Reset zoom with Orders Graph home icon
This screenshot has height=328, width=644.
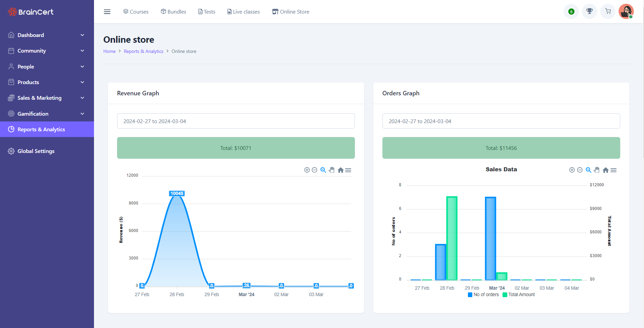coord(606,170)
